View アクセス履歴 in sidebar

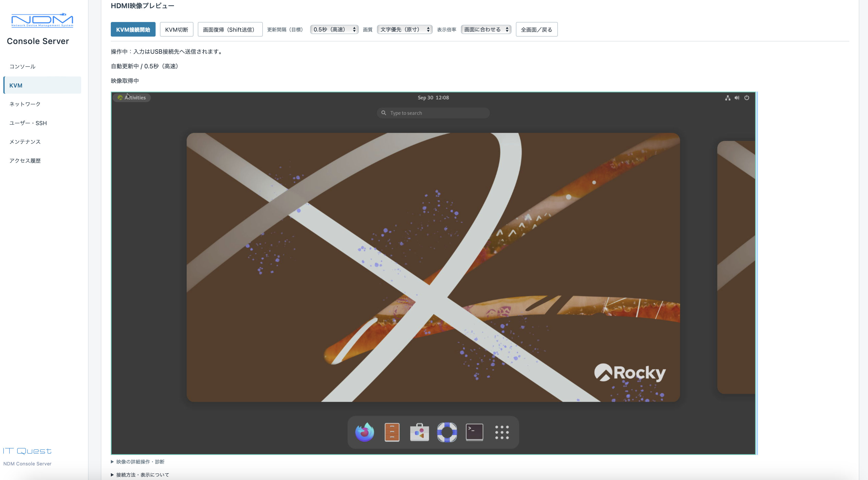(42, 161)
